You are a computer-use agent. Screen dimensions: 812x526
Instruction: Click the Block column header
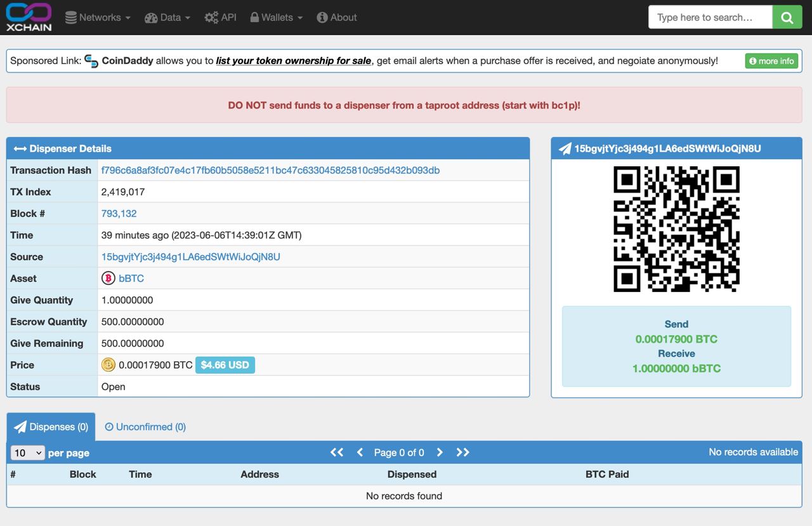[x=82, y=474]
